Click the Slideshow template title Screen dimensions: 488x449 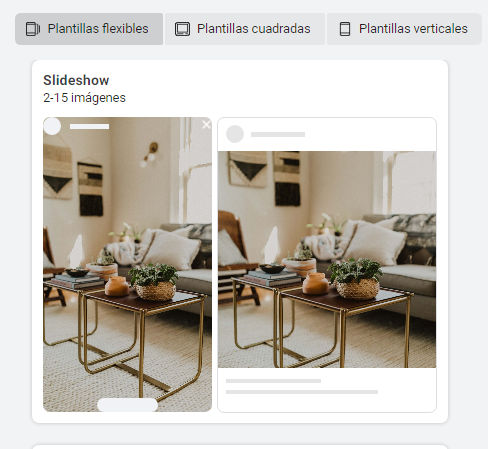76,80
